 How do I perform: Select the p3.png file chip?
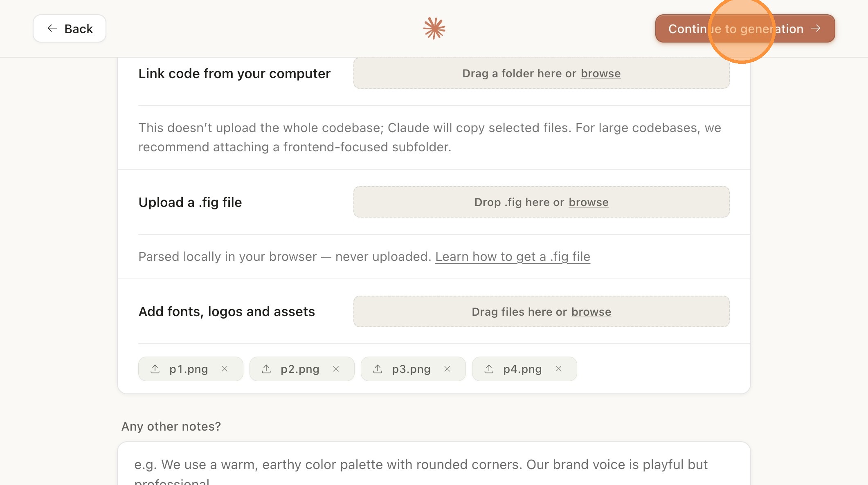pos(411,369)
